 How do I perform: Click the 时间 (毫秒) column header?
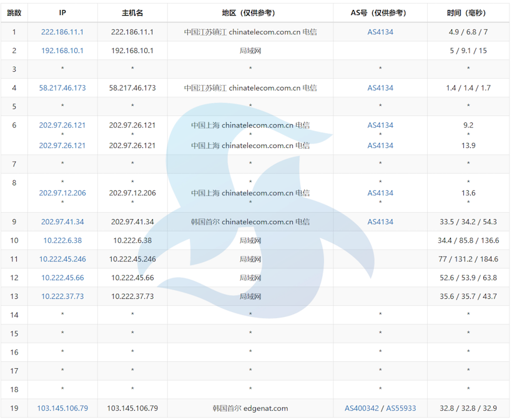pos(468,12)
